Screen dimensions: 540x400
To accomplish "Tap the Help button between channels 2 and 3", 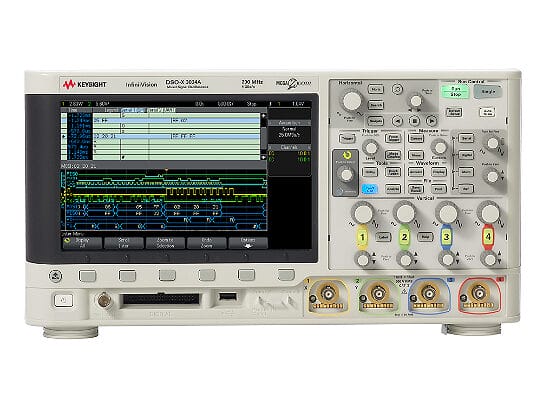I will click(425, 237).
